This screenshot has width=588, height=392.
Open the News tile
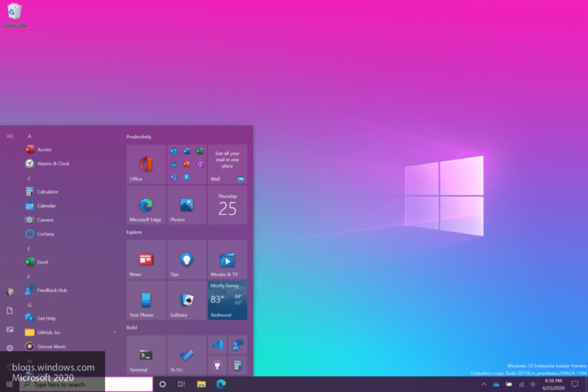[145, 259]
